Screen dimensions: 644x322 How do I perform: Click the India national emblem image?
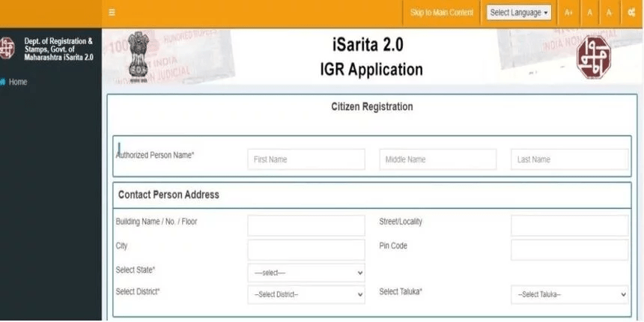coord(139,57)
